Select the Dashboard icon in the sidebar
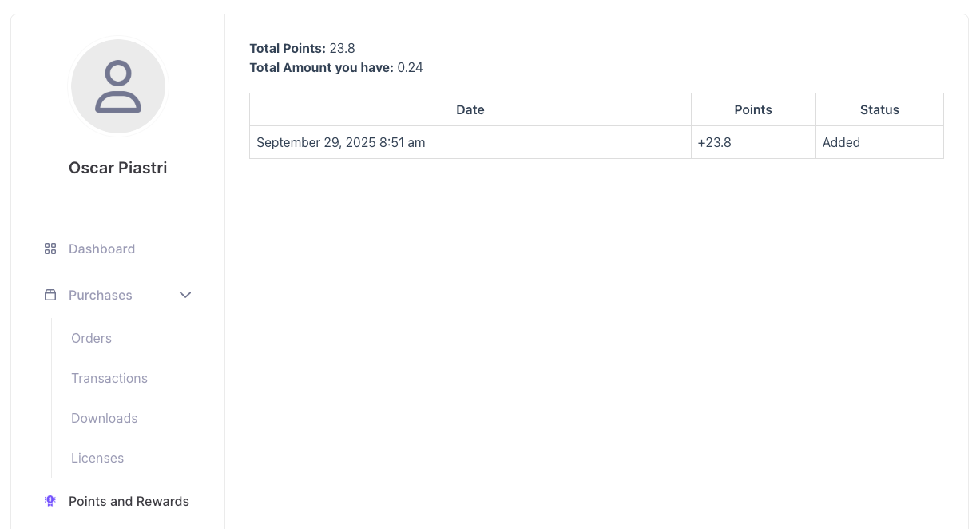This screenshot has width=980, height=529. click(x=50, y=249)
